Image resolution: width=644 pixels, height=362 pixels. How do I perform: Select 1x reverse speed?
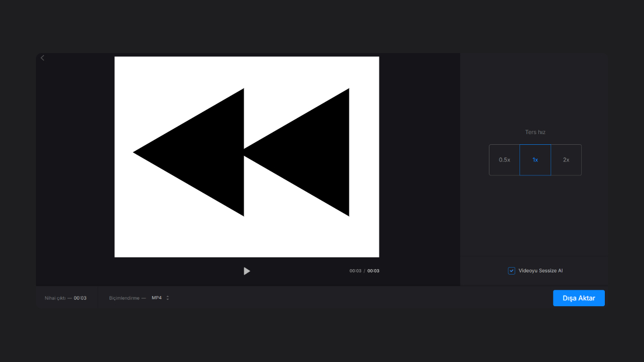coord(535,160)
